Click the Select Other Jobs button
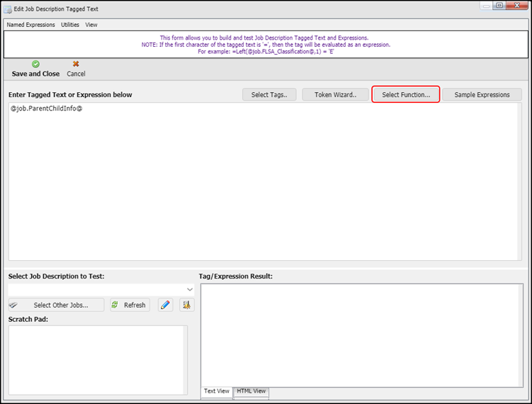This screenshot has height=404, width=532. pos(56,305)
